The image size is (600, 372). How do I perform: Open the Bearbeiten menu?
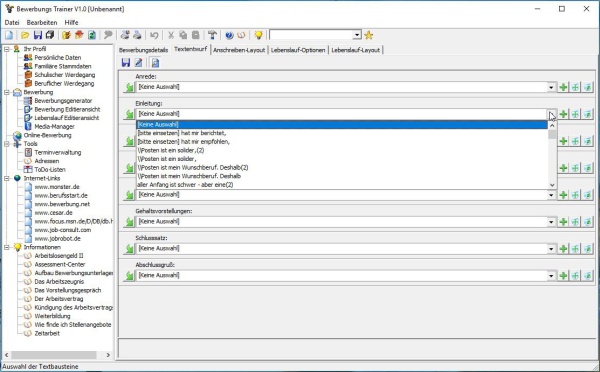42,23
